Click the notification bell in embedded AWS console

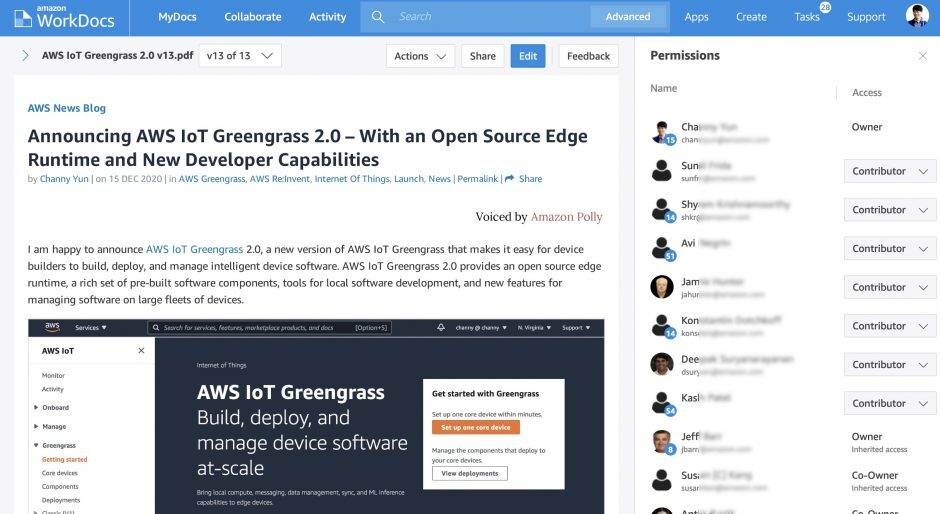[x=441, y=327]
